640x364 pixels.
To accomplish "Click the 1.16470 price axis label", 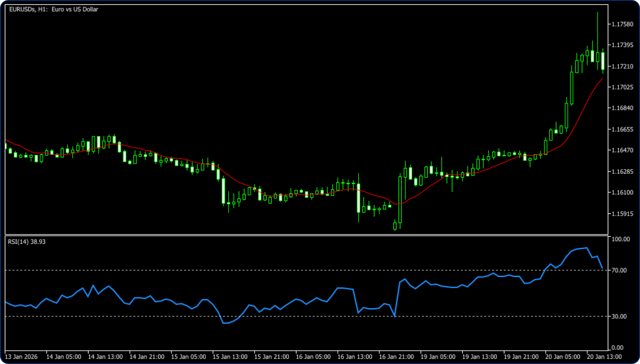I will tap(622, 150).
